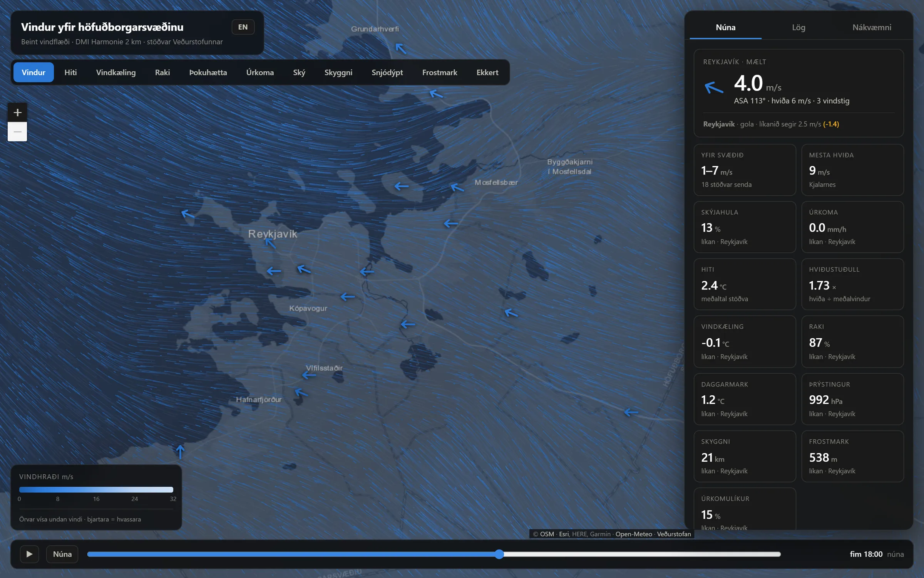The height and width of the screenshot is (578, 924).
Task: Click the Hiti 2.4 °C card
Action: [x=745, y=284]
